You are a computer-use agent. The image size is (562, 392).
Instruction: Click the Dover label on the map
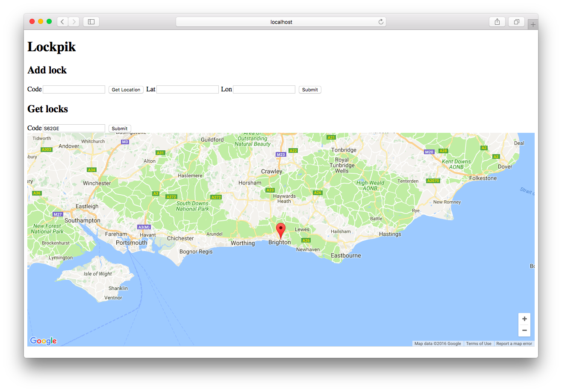tap(505, 167)
